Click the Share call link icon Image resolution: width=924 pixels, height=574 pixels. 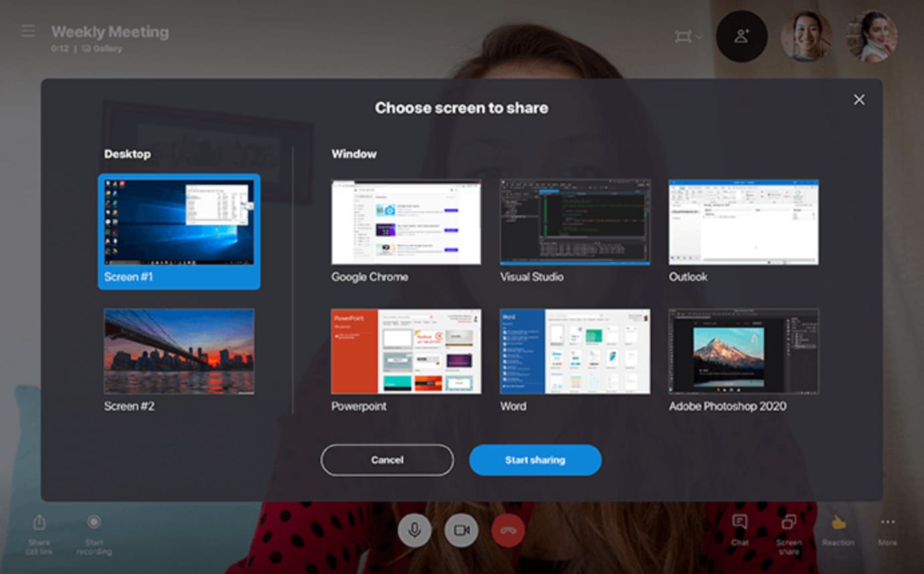[39, 522]
